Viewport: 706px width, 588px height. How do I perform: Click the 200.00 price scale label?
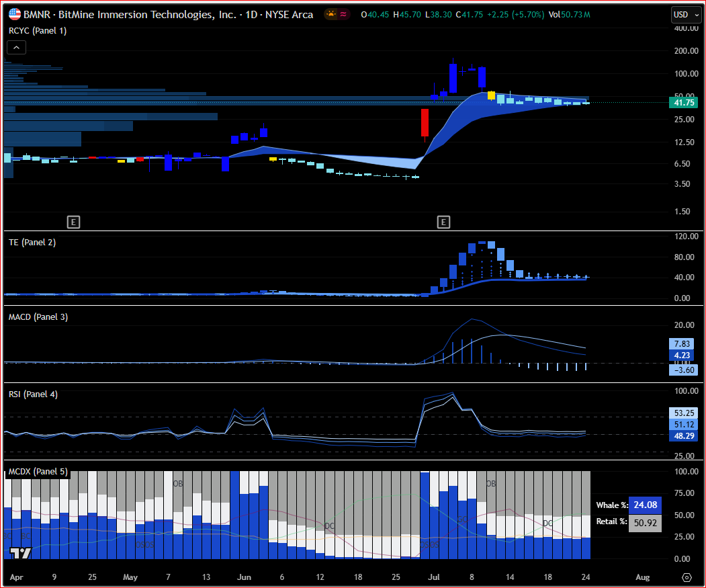(687, 51)
